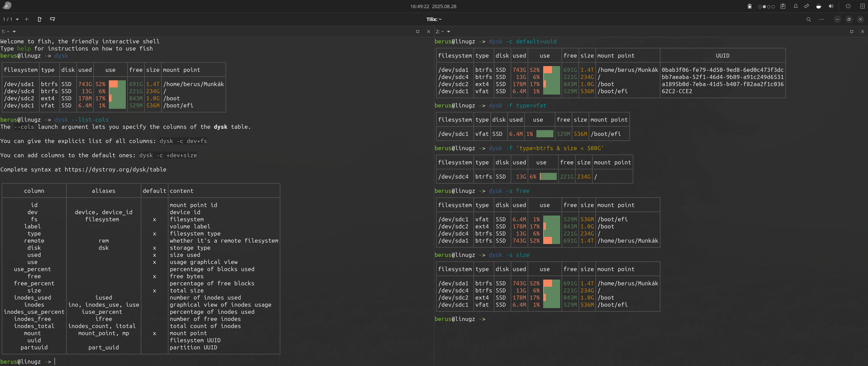Add a new session with plus icon
Screen dimensions: 868x366
[x=26, y=19]
